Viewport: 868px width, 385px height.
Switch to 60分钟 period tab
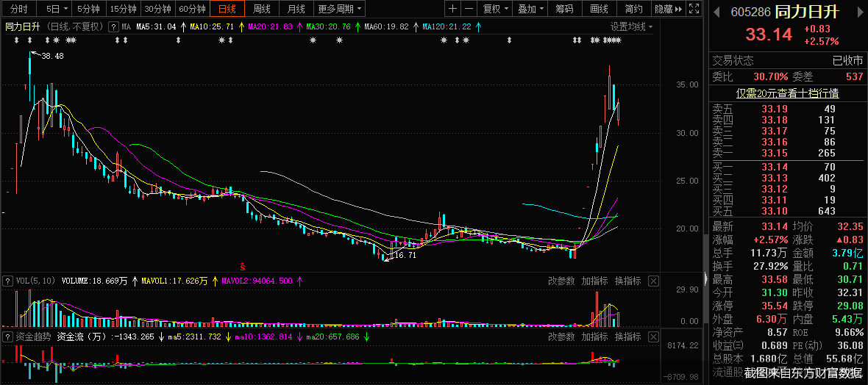pyautogui.click(x=193, y=9)
